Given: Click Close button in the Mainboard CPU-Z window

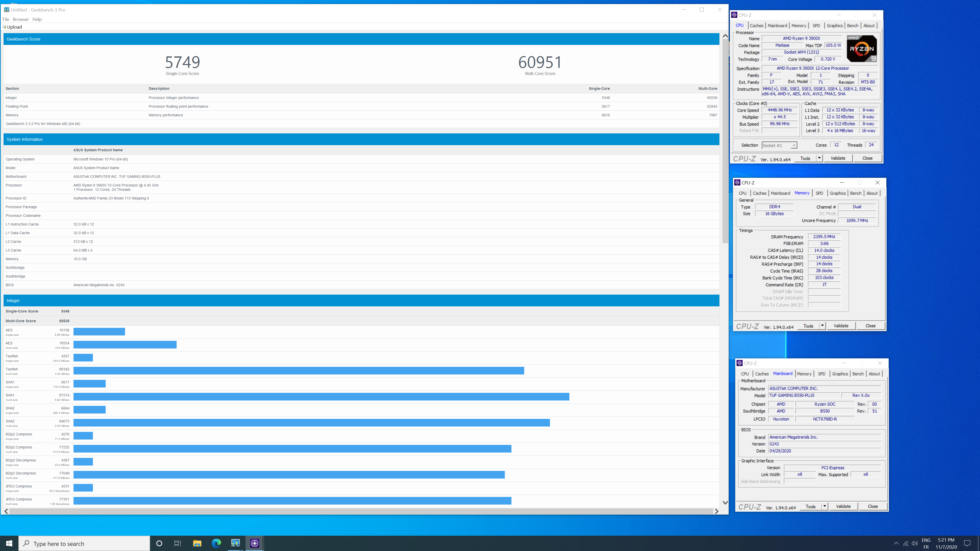Looking at the screenshot, I should (x=873, y=507).
